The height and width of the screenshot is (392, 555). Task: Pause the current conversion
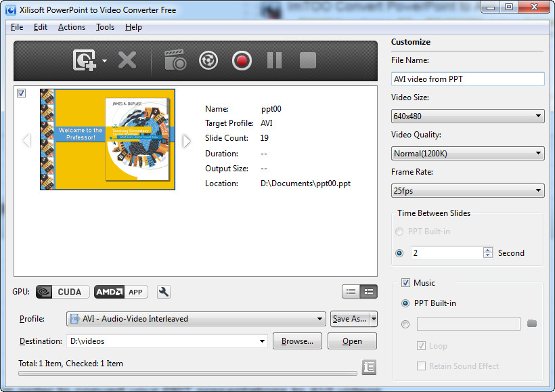[x=274, y=60]
